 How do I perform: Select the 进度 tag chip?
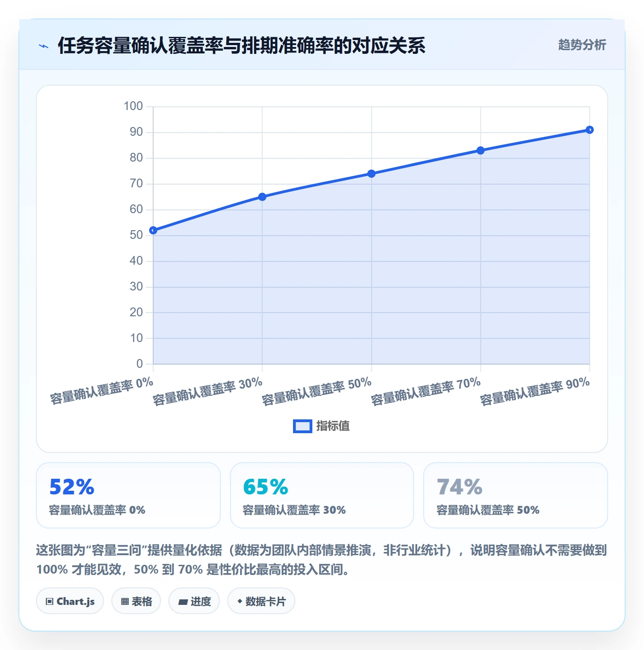[194, 601]
